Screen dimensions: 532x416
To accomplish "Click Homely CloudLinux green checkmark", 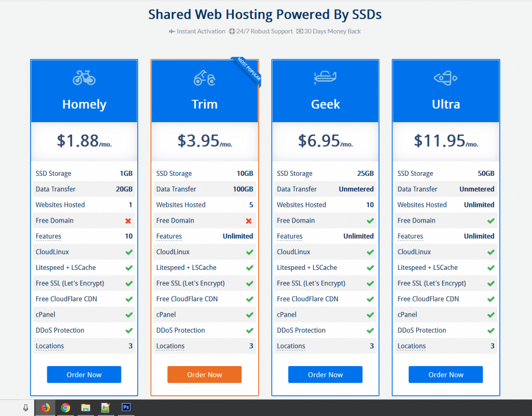I will point(129,252).
